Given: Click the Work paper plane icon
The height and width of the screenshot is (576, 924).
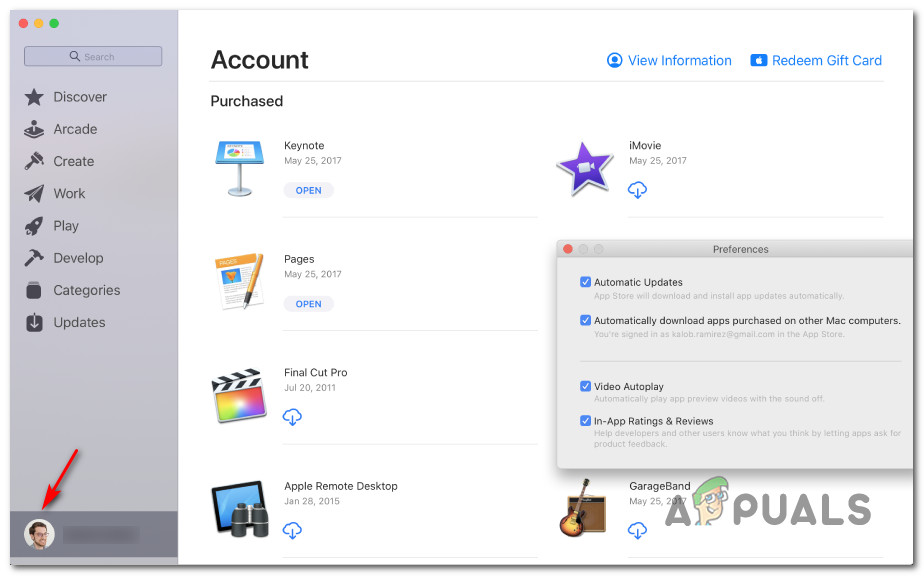Looking at the screenshot, I should pyautogui.click(x=34, y=193).
